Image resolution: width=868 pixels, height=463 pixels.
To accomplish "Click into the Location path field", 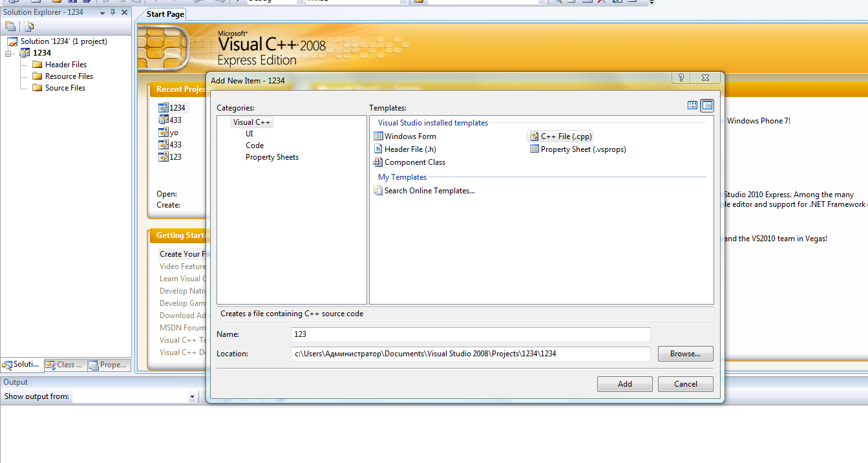I will tap(471, 354).
